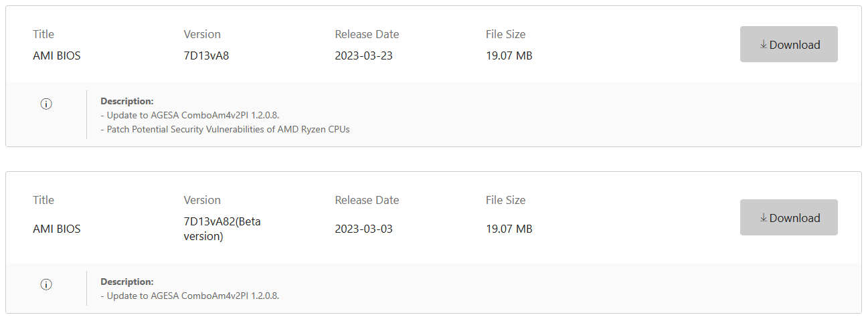Screen dimensions: 868x321
Task: Click the Description heading in beta card
Action: point(127,282)
